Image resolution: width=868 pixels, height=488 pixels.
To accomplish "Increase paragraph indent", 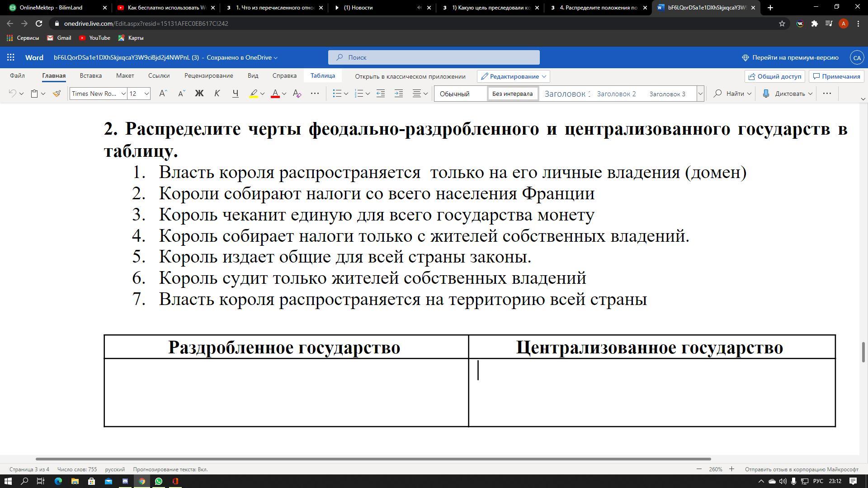I will point(399,94).
